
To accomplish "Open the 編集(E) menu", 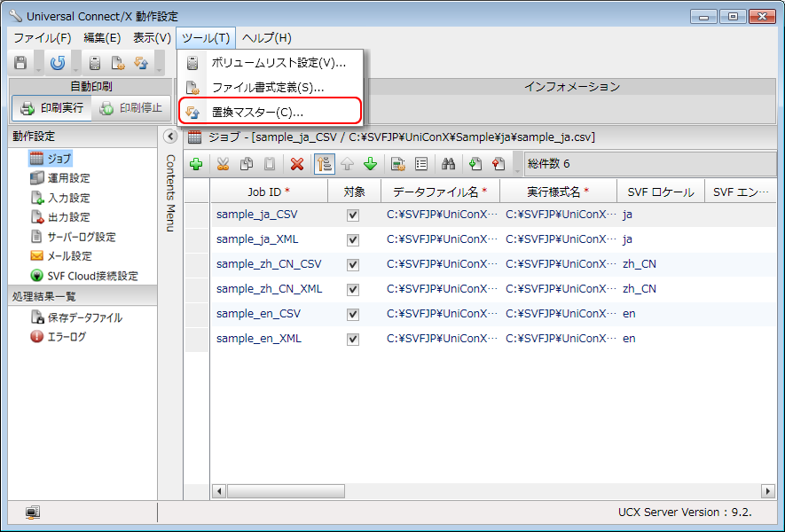I will pos(102,38).
